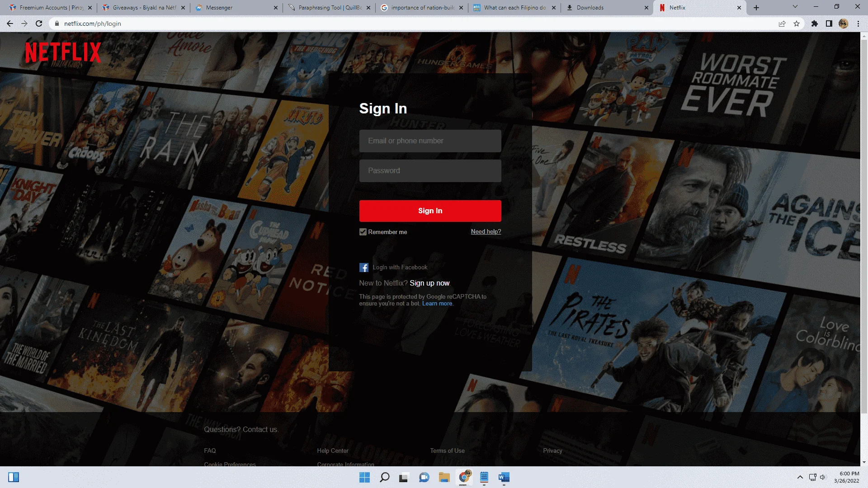Open the Chrome extensions puzzle icon
The width and height of the screenshot is (868, 488).
815,23
